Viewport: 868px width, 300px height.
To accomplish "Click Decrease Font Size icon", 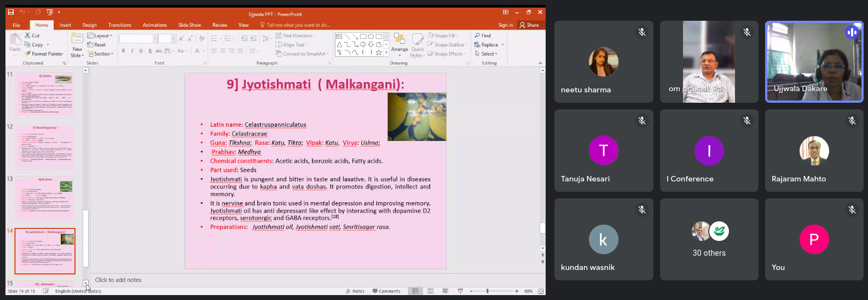I will click(190, 38).
